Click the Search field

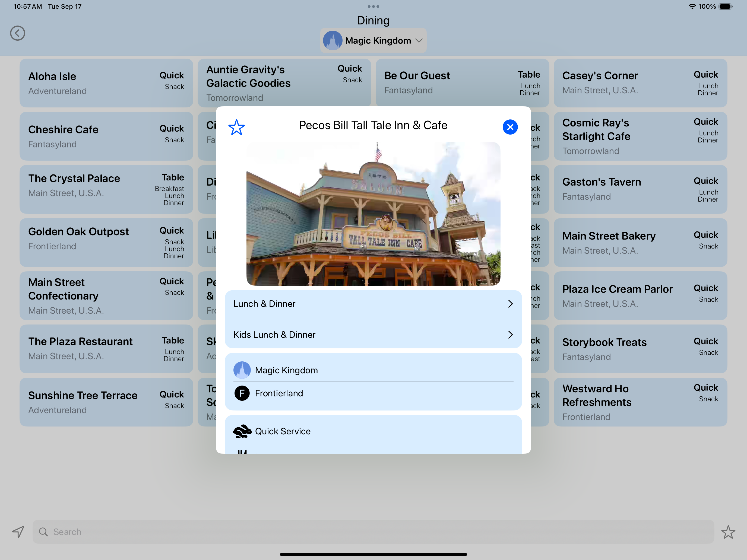[373, 532]
